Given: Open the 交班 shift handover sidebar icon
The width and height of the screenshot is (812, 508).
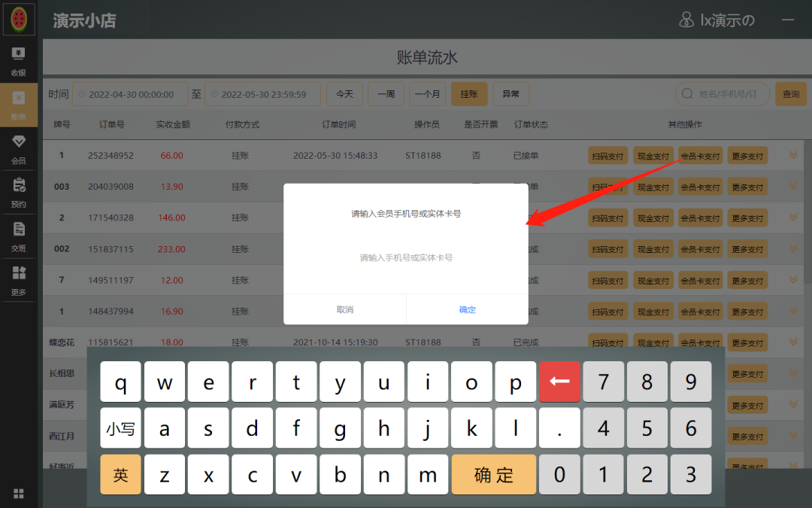Looking at the screenshot, I should [x=19, y=237].
